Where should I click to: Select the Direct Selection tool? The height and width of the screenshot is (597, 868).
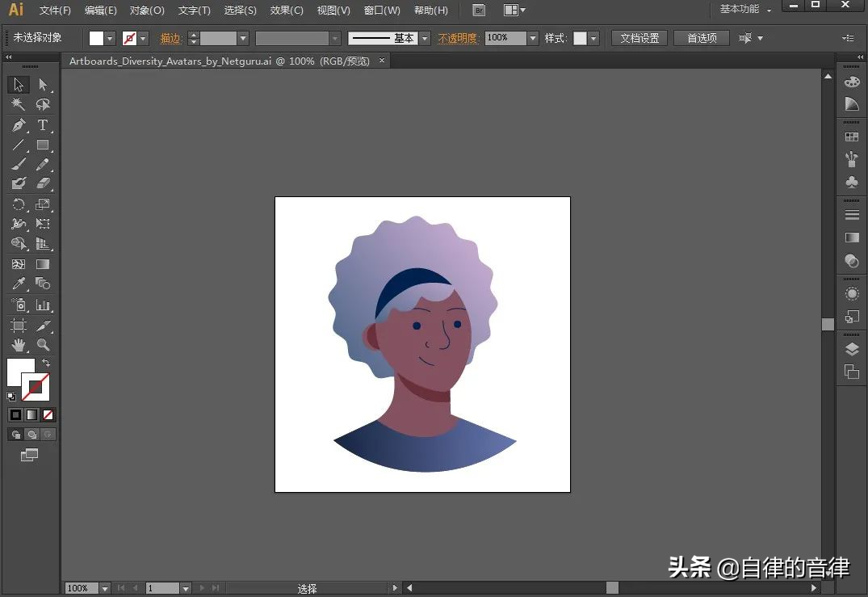tap(43, 84)
